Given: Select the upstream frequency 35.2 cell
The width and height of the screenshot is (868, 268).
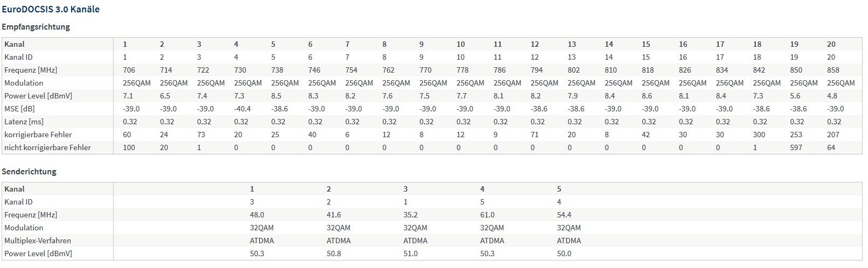Looking at the screenshot, I should (410, 215).
